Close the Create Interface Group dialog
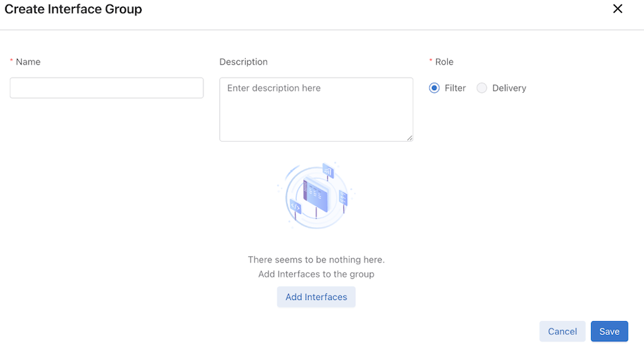Viewport: 644px width, 347px height. 617,9
